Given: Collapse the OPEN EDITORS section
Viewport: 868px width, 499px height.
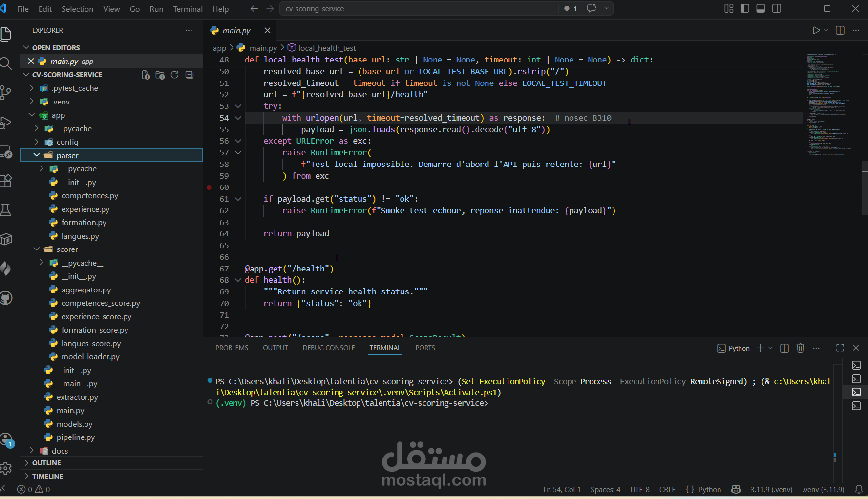Looking at the screenshot, I should 27,47.
